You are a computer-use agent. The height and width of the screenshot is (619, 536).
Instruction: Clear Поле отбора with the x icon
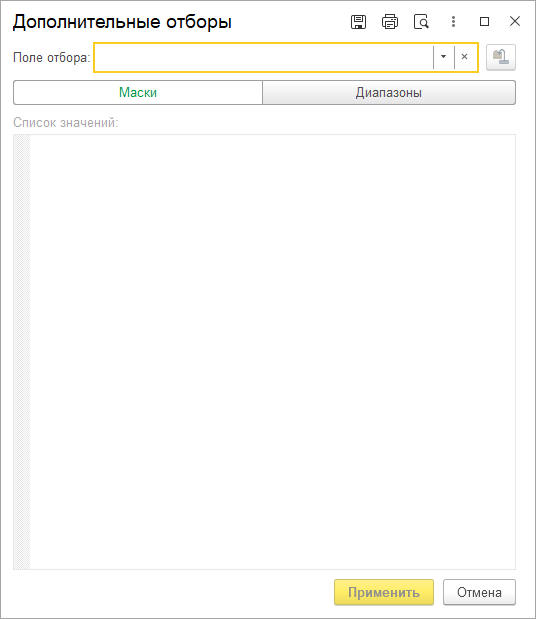point(465,57)
